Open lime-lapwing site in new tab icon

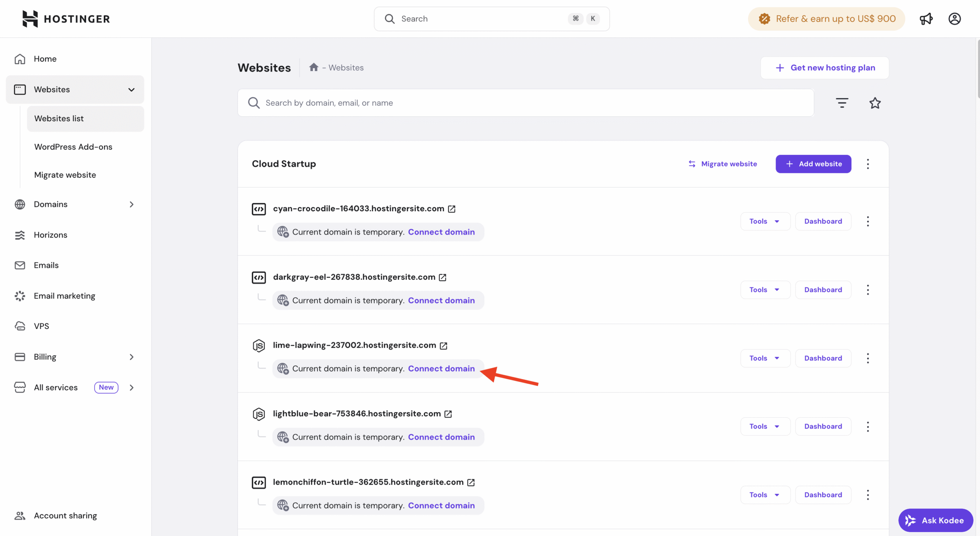tap(444, 345)
